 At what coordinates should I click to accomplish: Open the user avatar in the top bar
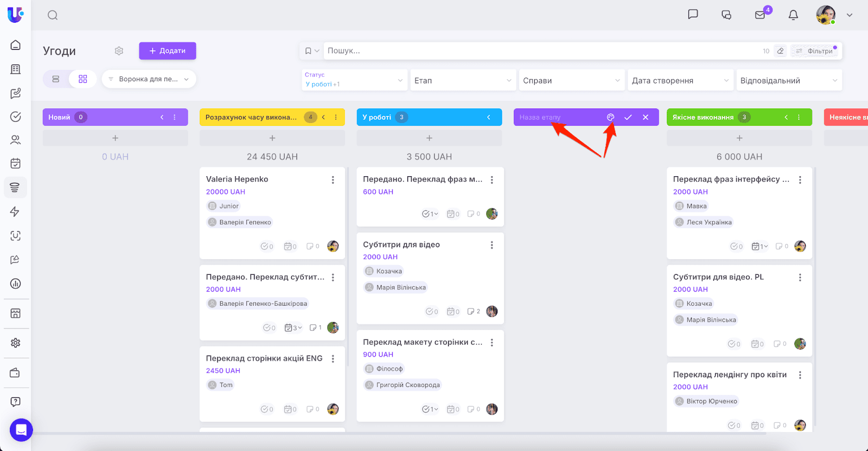826,15
